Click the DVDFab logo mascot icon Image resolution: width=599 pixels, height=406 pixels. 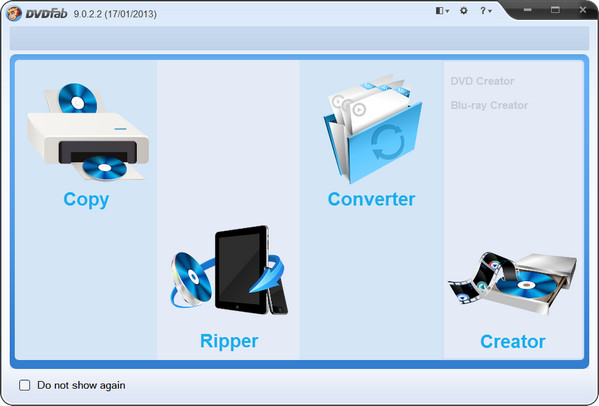pos(14,14)
